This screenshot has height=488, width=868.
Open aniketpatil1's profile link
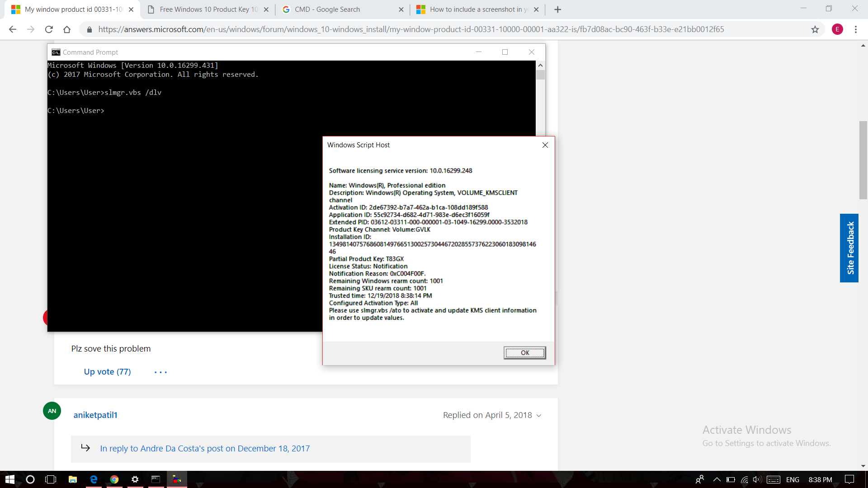95,415
